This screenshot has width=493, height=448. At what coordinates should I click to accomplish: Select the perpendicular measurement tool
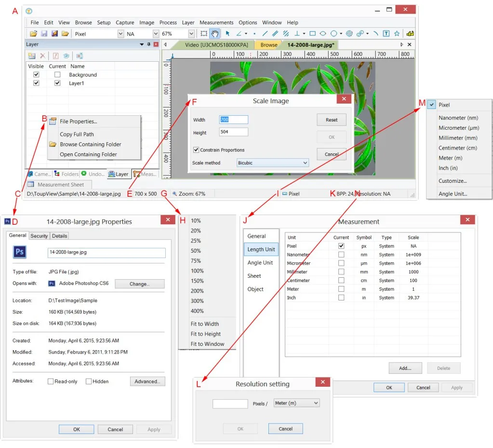click(x=297, y=34)
